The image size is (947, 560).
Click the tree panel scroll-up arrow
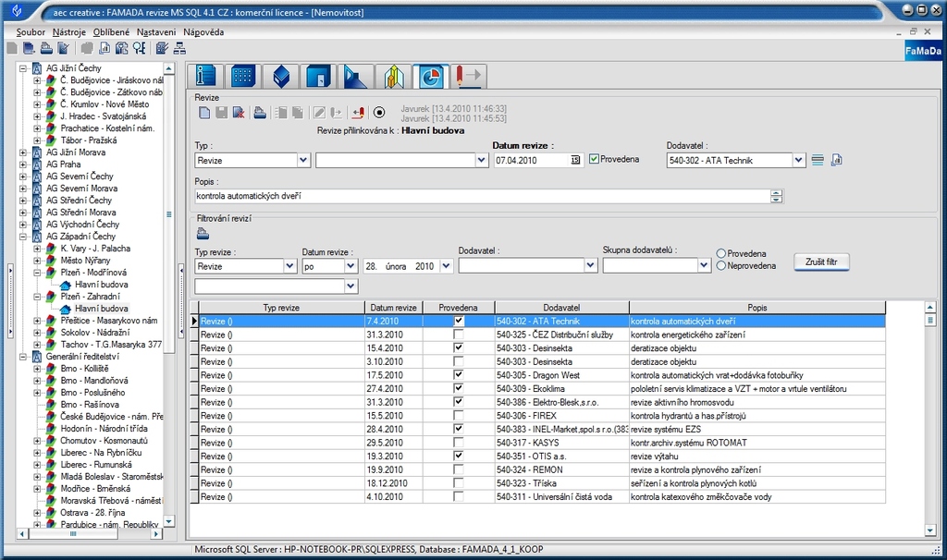click(x=169, y=68)
